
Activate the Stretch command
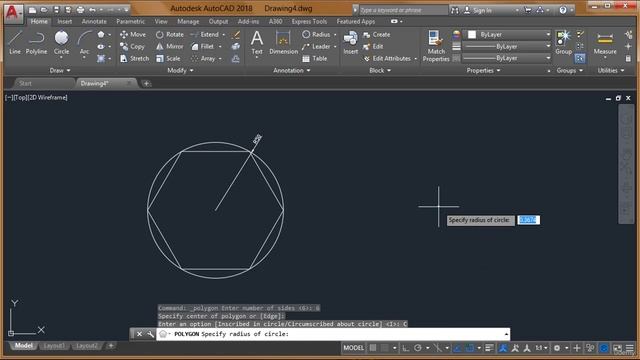135,58
